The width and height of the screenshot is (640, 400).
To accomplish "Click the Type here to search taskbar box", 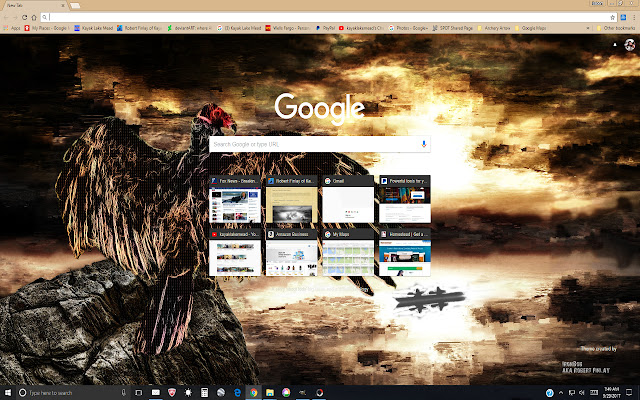I will pyautogui.click(x=73, y=393).
